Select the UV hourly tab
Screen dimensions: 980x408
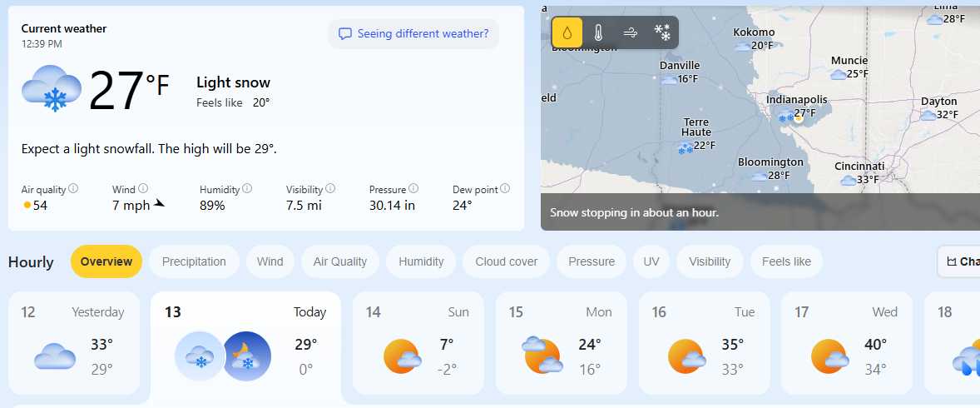651,261
